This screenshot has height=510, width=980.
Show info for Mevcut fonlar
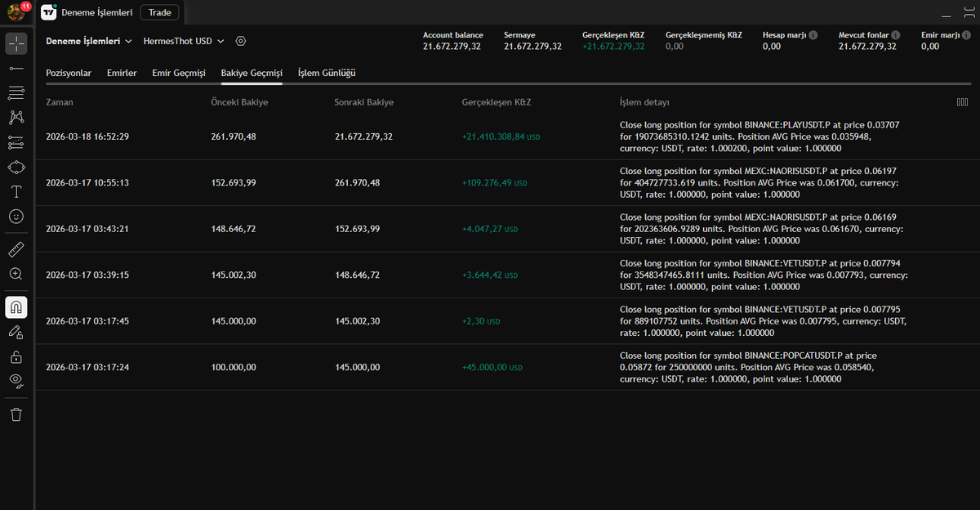point(896,35)
